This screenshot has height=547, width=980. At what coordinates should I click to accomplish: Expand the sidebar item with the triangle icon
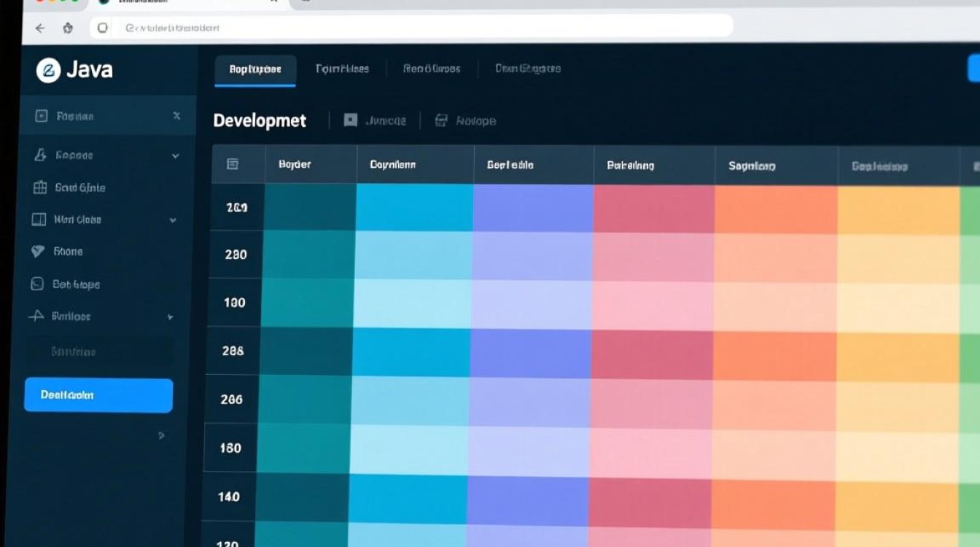click(170, 317)
